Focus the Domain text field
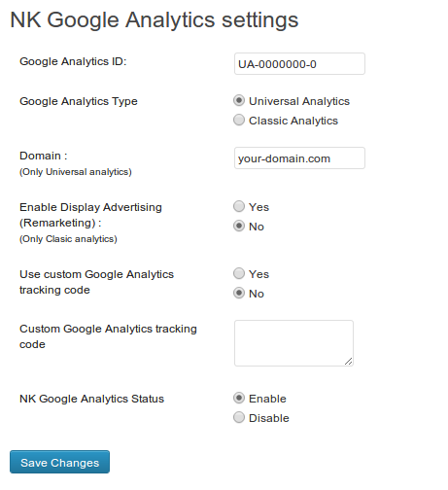The height and width of the screenshot is (490, 448). click(x=299, y=158)
